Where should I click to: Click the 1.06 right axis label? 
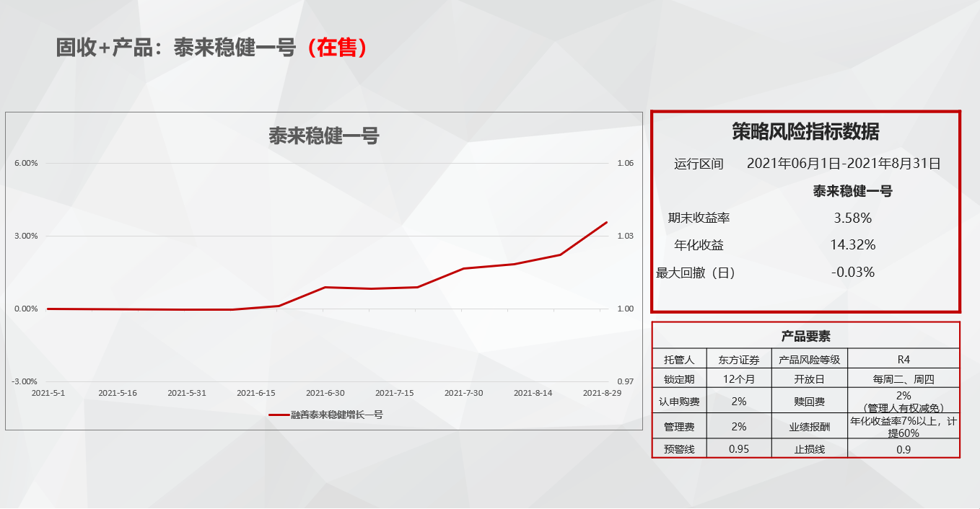pyautogui.click(x=626, y=163)
